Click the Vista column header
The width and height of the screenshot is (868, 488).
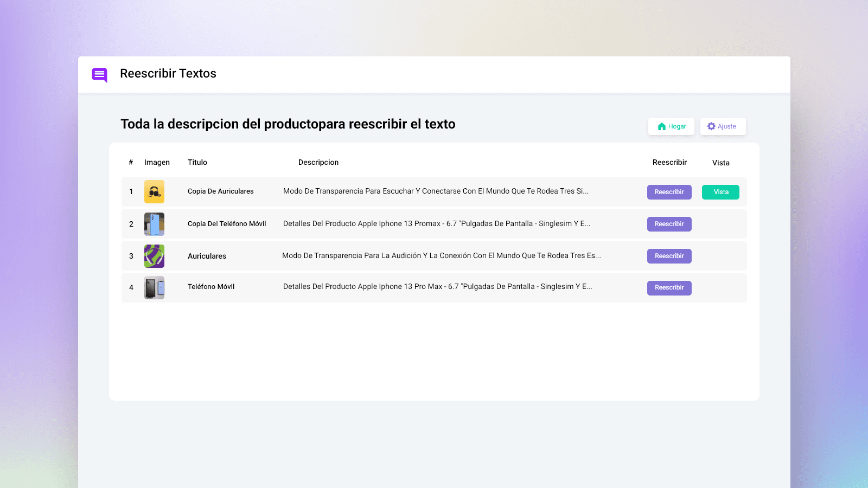coord(720,163)
